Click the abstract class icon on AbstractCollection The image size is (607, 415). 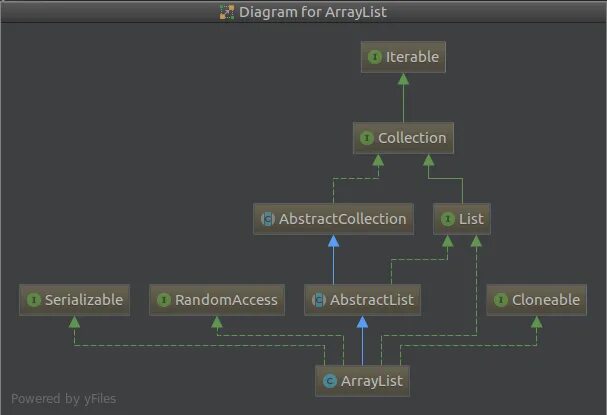(x=267, y=219)
